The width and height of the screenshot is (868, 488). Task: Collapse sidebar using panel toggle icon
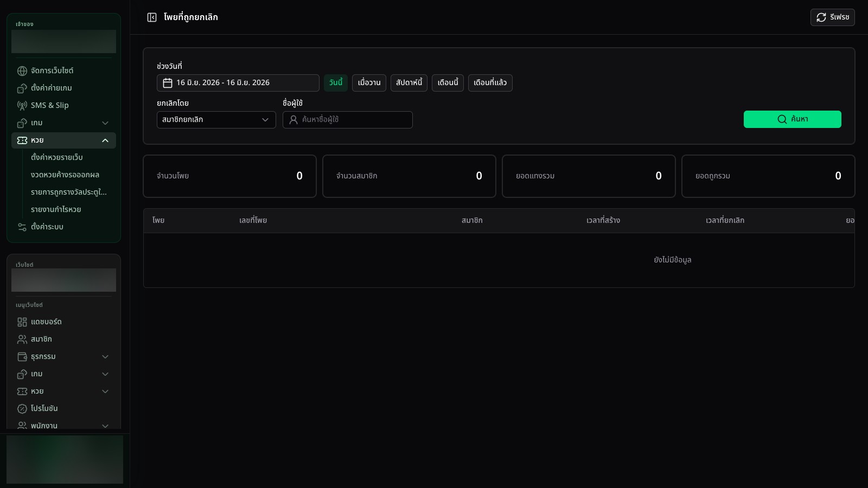[x=152, y=17]
